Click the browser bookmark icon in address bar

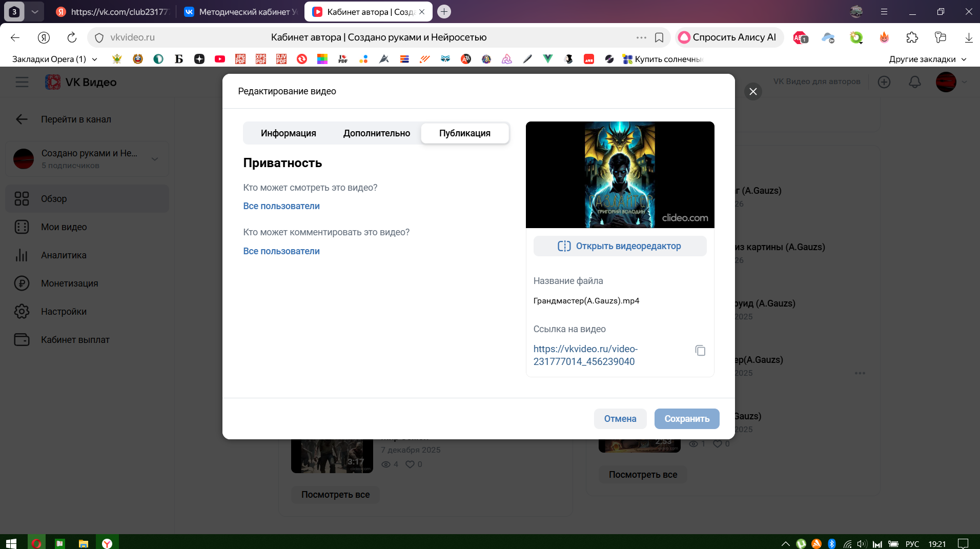coord(659,37)
